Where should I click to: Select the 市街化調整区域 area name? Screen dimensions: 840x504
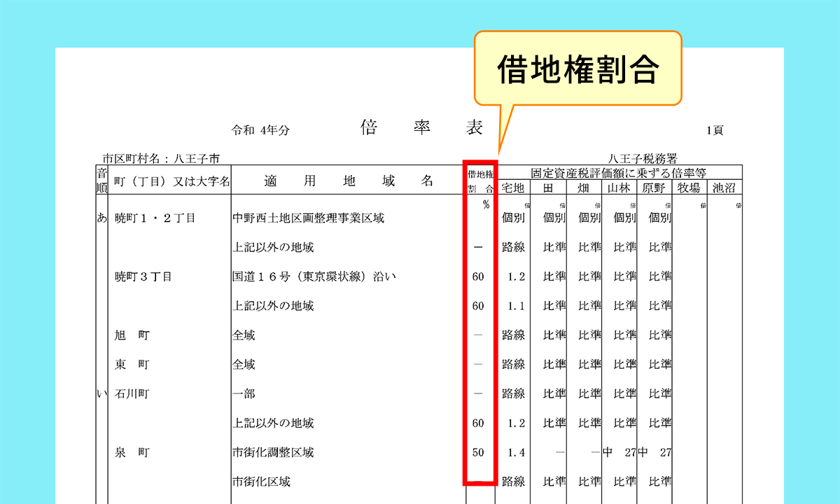pyautogui.click(x=273, y=453)
